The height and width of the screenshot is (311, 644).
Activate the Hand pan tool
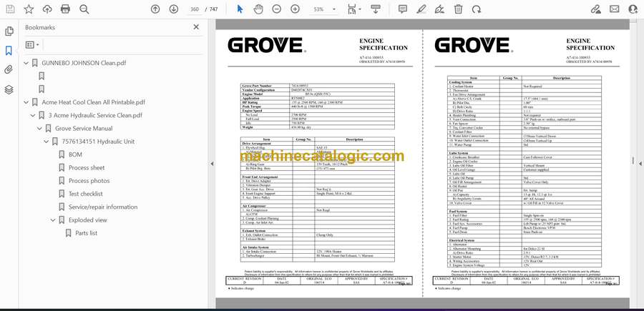[x=258, y=9]
